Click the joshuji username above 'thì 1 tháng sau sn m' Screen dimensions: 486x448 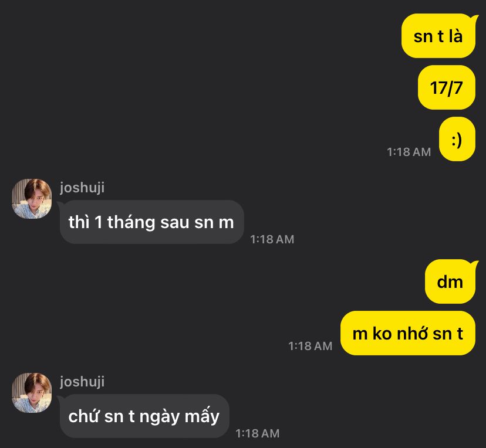tap(82, 188)
